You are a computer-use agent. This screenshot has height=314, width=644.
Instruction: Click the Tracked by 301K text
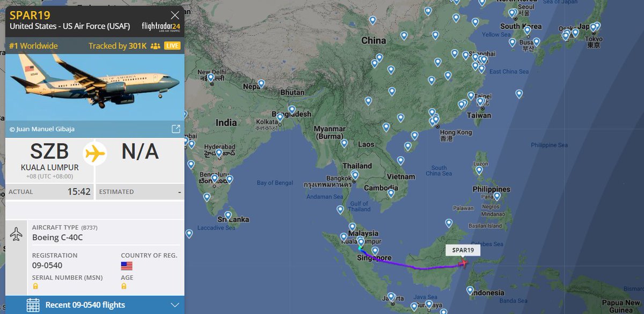(118, 46)
